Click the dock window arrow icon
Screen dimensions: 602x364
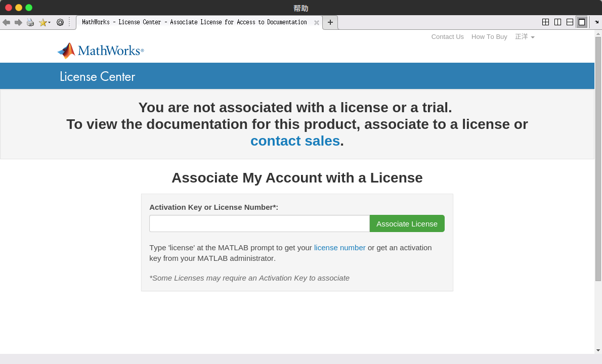pos(597,22)
